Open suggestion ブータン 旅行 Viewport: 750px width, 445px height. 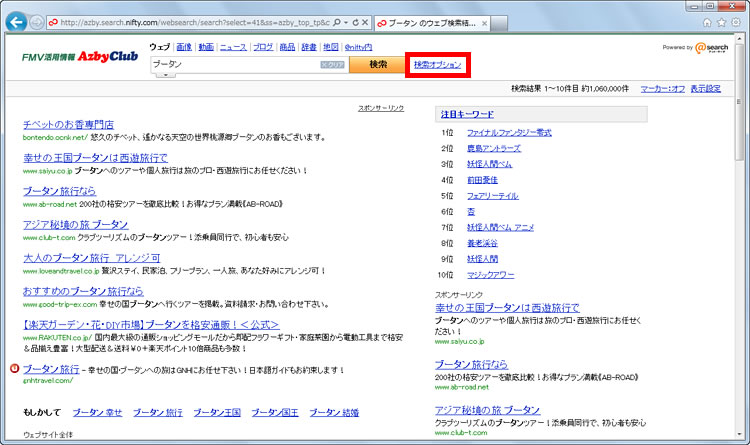coord(158,412)
